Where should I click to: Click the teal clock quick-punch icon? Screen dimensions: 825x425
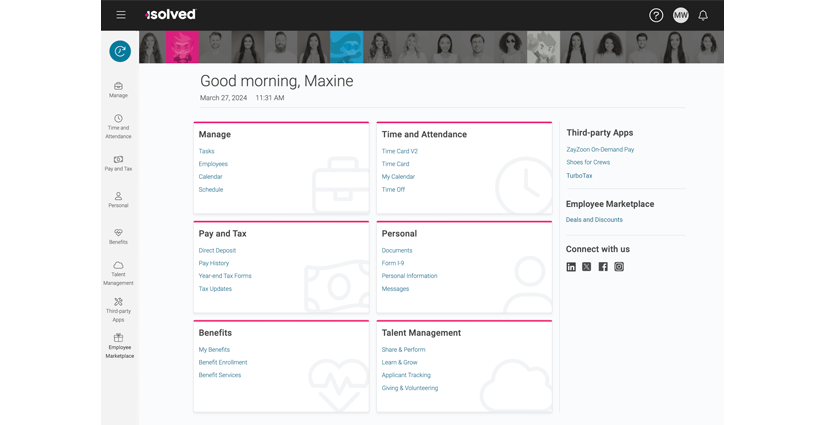point(120,51)
